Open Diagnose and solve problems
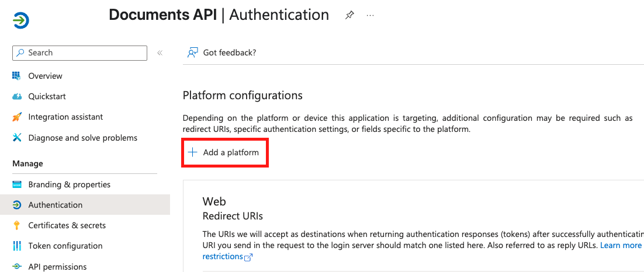Screen dimensions: 644x272 (x=82, y=138)
